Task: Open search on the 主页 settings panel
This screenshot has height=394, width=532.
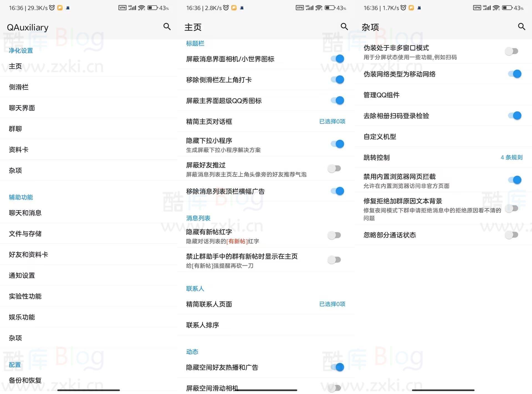Action: pyautogui.click(x=344, y=27)
